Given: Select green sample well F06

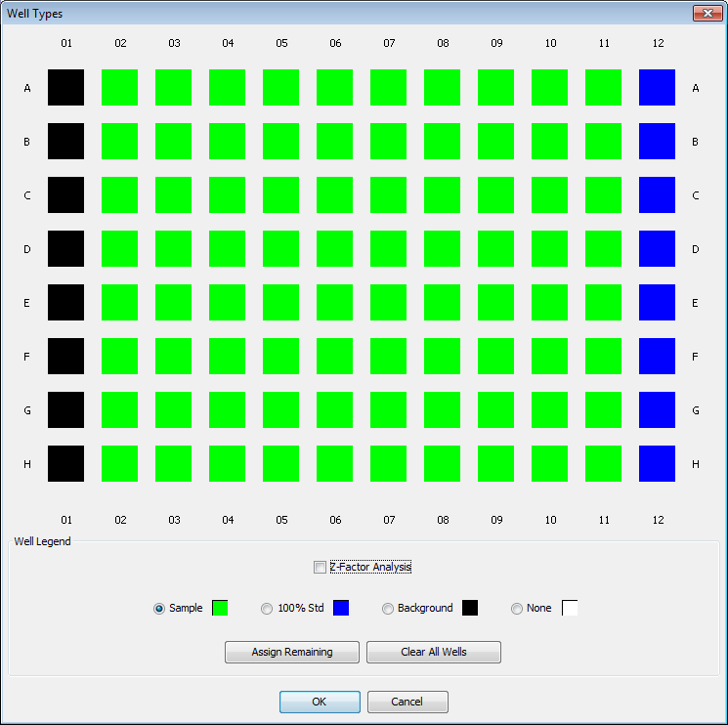Looking at the screenshot, I should click(x=335, y=357).
